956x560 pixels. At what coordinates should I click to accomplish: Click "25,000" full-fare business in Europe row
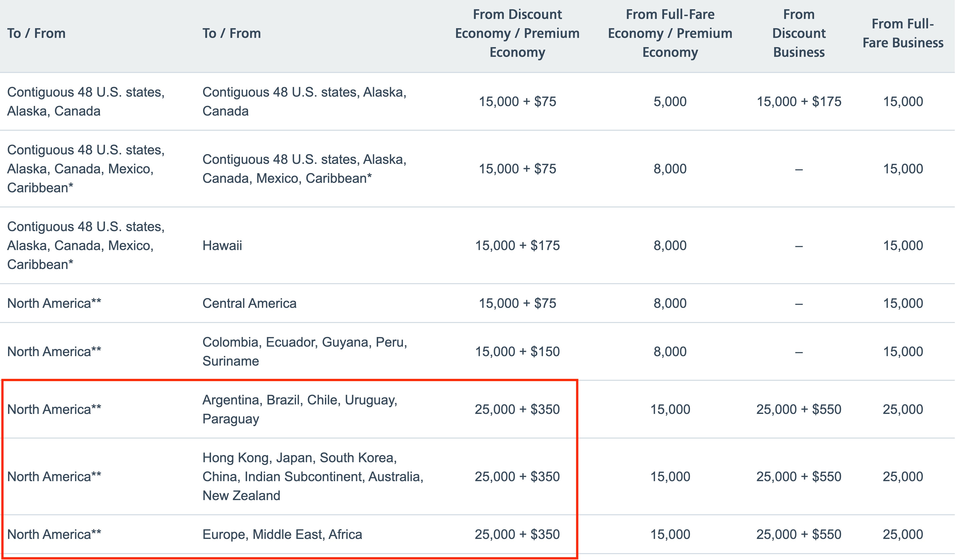903,534
